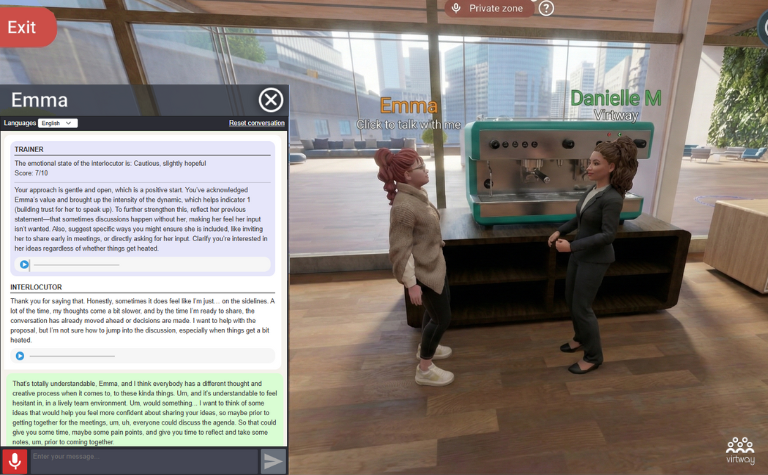The width and height of the screenshot is (768, 475).
Task: Play the interlocutor response audio
Action: [19, 355]
